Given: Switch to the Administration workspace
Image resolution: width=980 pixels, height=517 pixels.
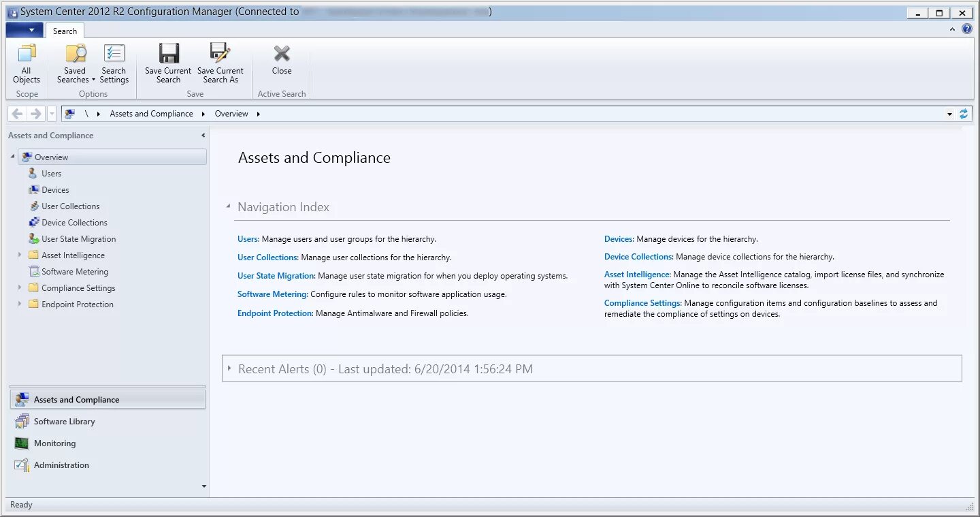Looking at the screenshot, I should point(108,465).
